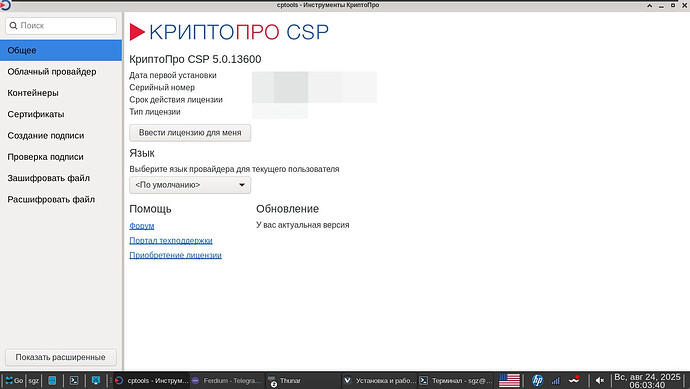Open the Сертификаты section

(x=61, y=114)
